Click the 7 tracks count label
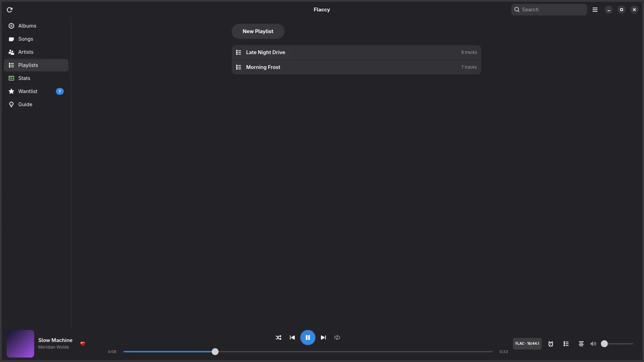This screenshot has height=362, width=644. point(469,67)
